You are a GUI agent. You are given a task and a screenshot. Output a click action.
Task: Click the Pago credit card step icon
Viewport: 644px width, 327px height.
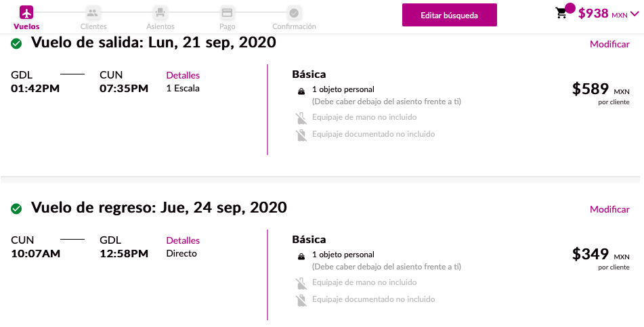click(x=227, y=12)
